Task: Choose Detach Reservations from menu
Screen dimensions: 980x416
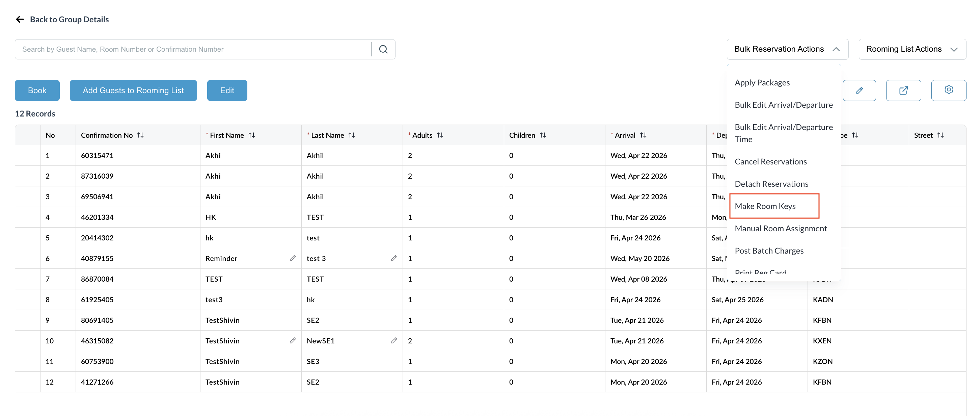Action: click(771, 184)
